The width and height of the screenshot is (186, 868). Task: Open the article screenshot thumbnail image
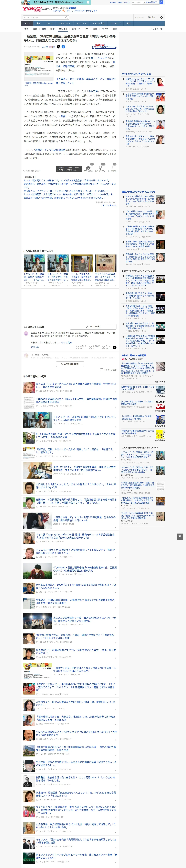tap(39, 66)
